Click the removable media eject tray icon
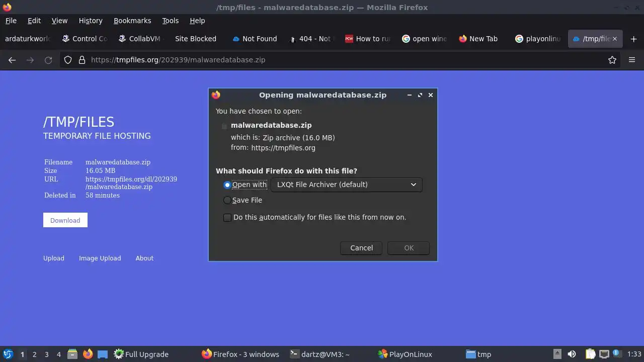The width and height of the screenshot is (644, 362). (557, 354)
